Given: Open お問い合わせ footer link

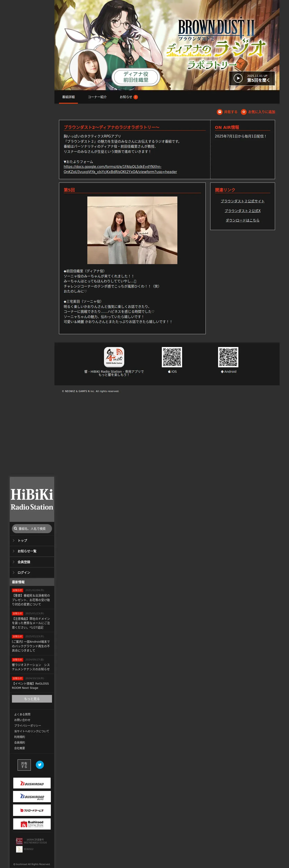Looking at the screenshot, I should [x=22, y=720].
